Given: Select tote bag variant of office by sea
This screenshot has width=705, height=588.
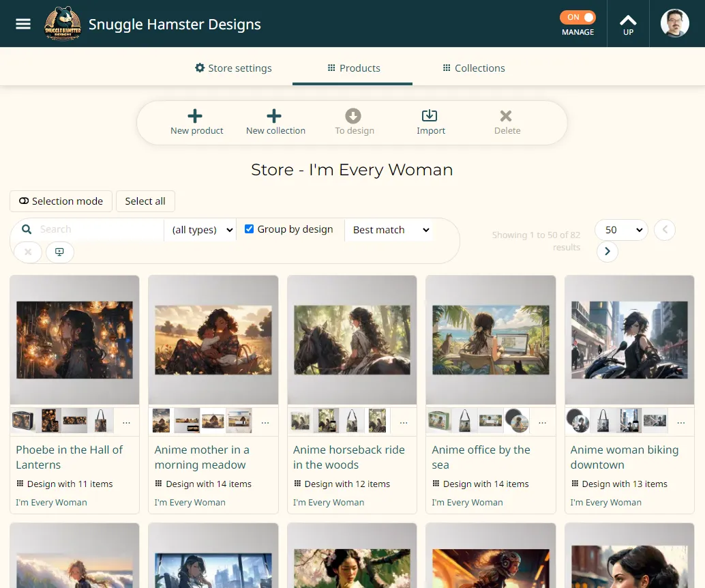Looking at the screenshot, I should tap(464, 421).
